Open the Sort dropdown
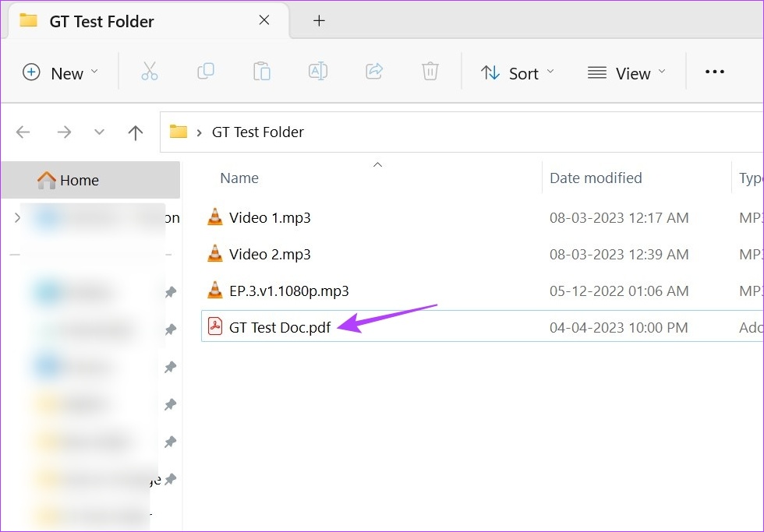The height and width of the screenshot is (532, 764). click(x=517, y=72)
